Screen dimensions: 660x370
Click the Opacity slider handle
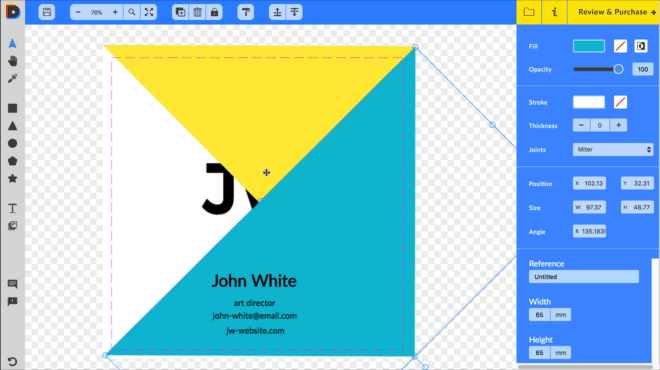618,69
